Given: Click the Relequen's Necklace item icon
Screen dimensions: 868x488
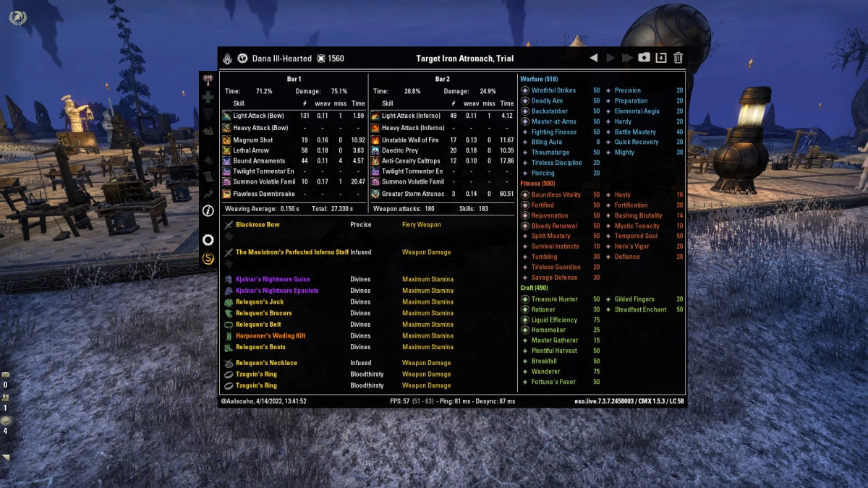Looking at the screenshot, I should (229, 363).
